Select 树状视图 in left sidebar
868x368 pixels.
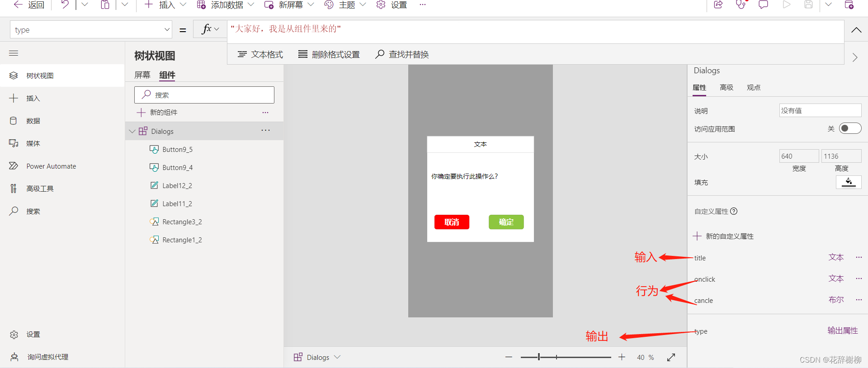(62, 75)
